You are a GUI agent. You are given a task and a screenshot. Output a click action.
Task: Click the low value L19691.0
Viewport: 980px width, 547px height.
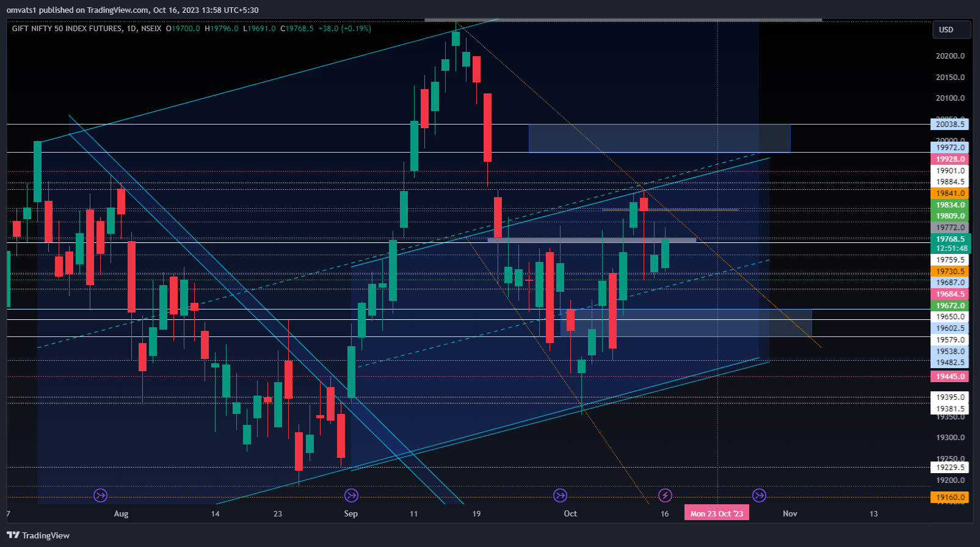click(260, 29)
